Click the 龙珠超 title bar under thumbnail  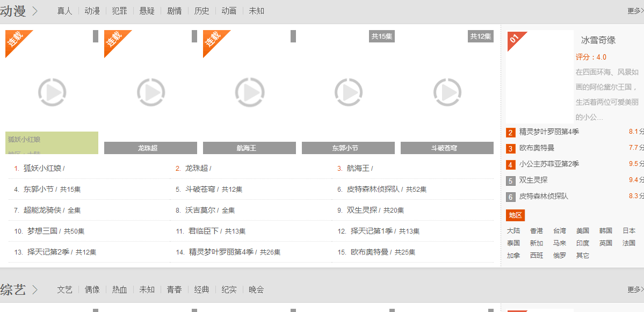[151, 148]
